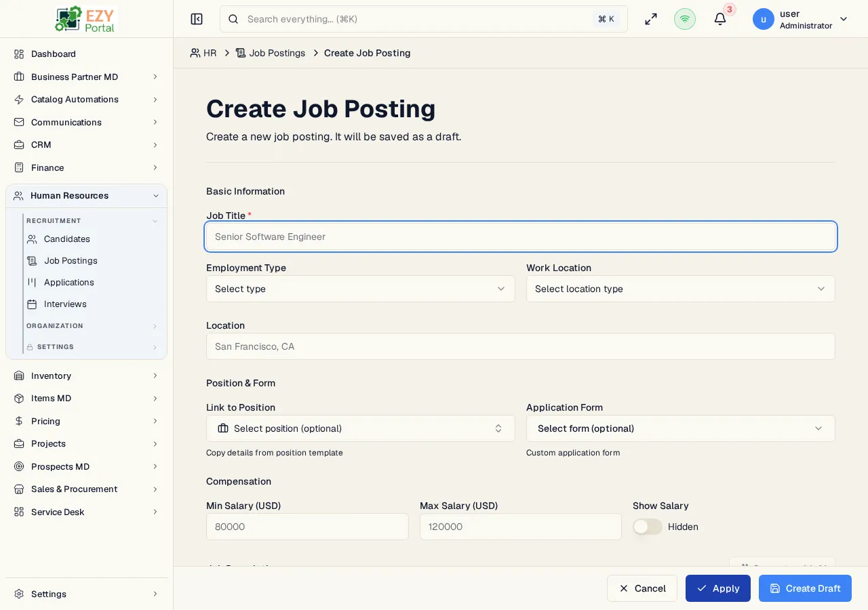Click the Finance icon in sidebar
This screenshot has height=610, width=868.
pyautogui.click(x=19, y=167)
